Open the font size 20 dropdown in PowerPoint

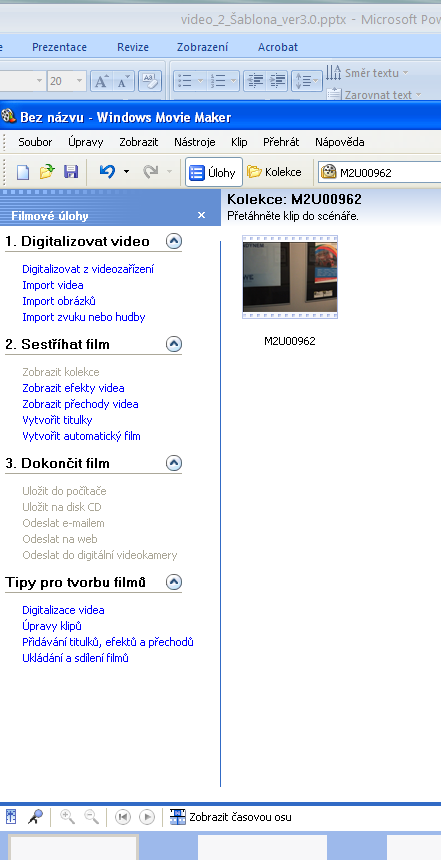(80, 81)
